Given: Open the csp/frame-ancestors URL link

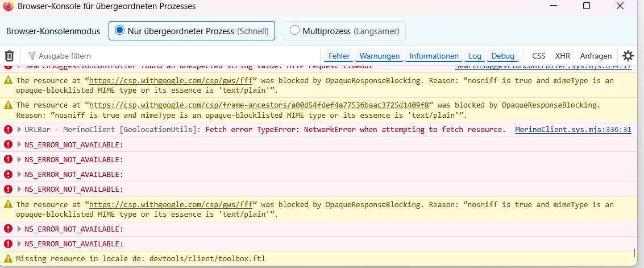Looking at the screenshot, I should coord(261,105).
